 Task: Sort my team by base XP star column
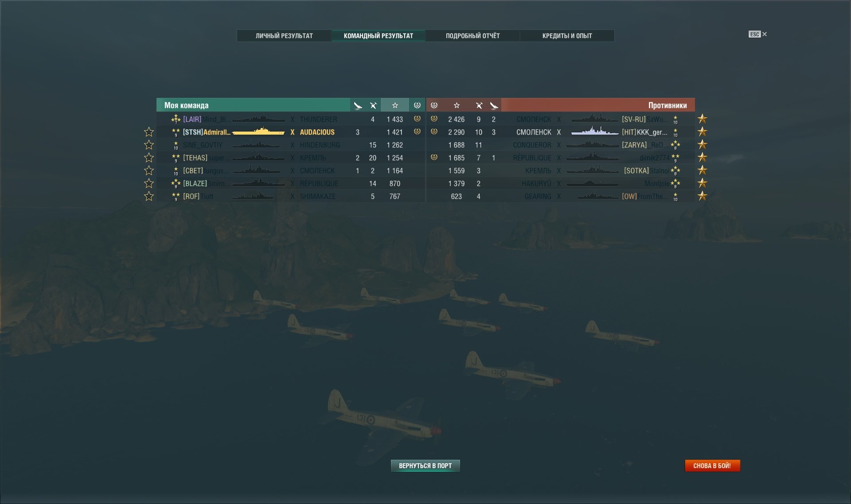(x=394, y=105)
